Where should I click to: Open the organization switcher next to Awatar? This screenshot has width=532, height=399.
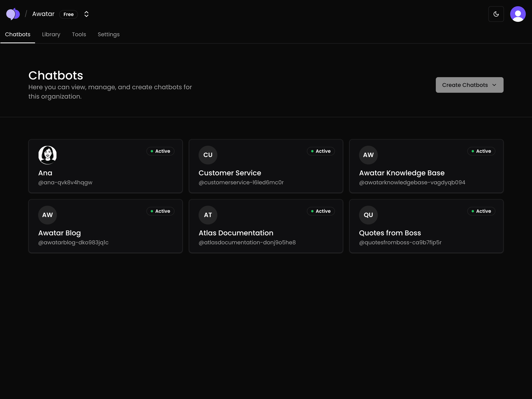click(x=86, y=14)
